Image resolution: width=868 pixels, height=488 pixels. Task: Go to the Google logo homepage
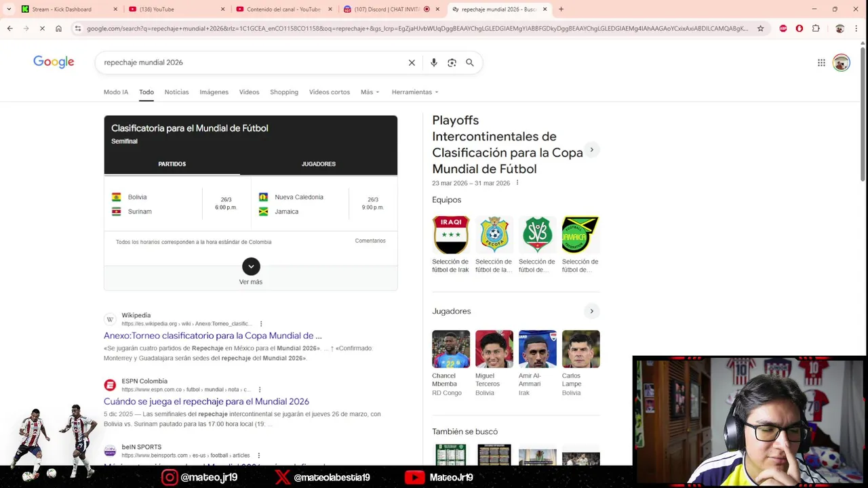54,62
